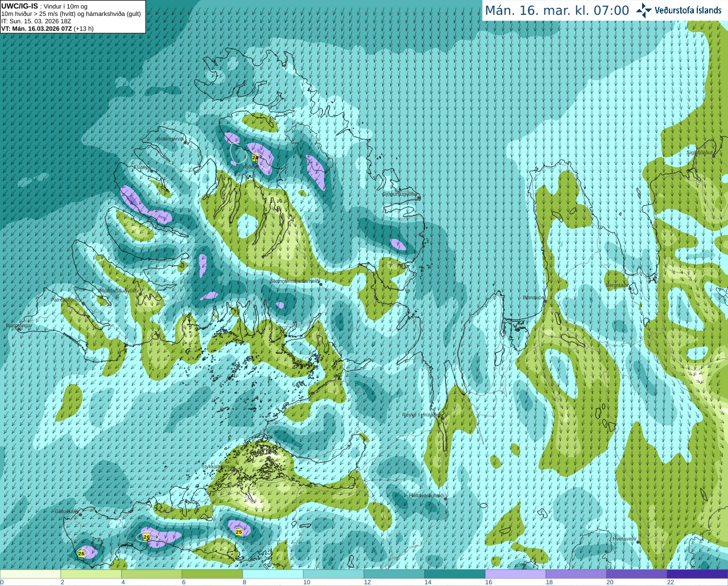Click the 14–16 m/s dark teal scale segment
728x586 pixels.
click(455, 574)
